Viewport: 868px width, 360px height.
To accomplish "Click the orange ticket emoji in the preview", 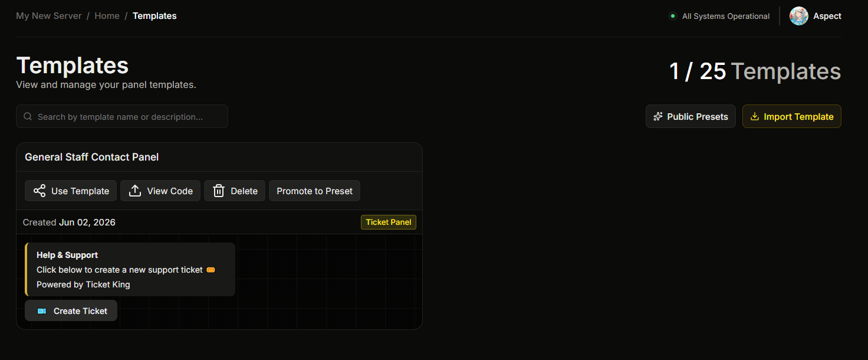I will click(211, 270).
